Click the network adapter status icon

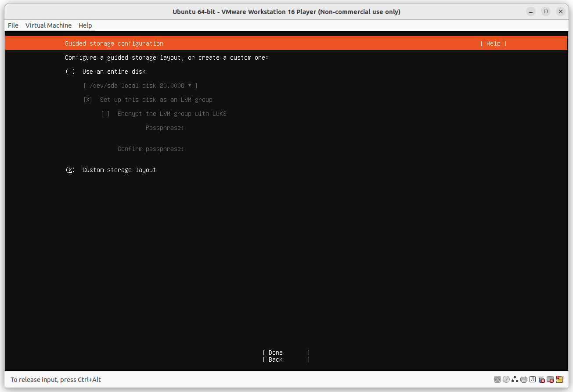(515, 379)
